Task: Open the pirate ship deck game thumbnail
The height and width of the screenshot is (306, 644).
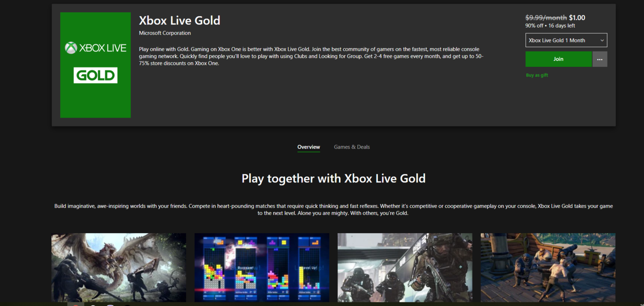Action: pyautogui.click(x=548, y=267)
